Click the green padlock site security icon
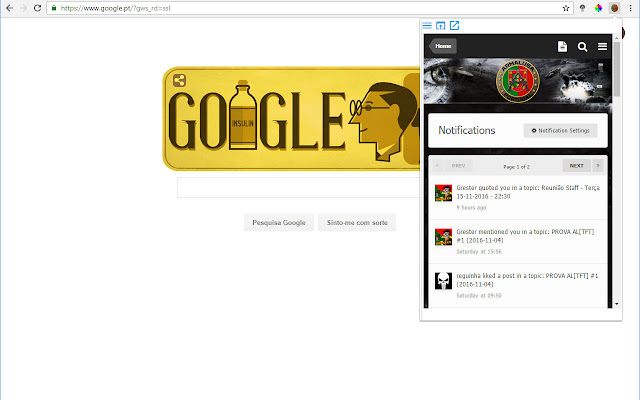This screenshot has height=400, width=640. pos(54,8)
